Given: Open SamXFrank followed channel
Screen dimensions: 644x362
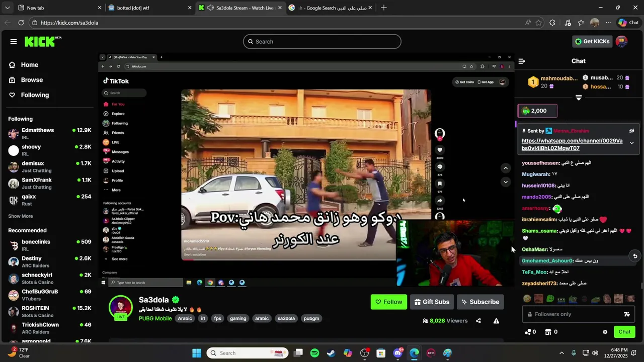Looking at the screenshot, I should [x=49, y=183].
